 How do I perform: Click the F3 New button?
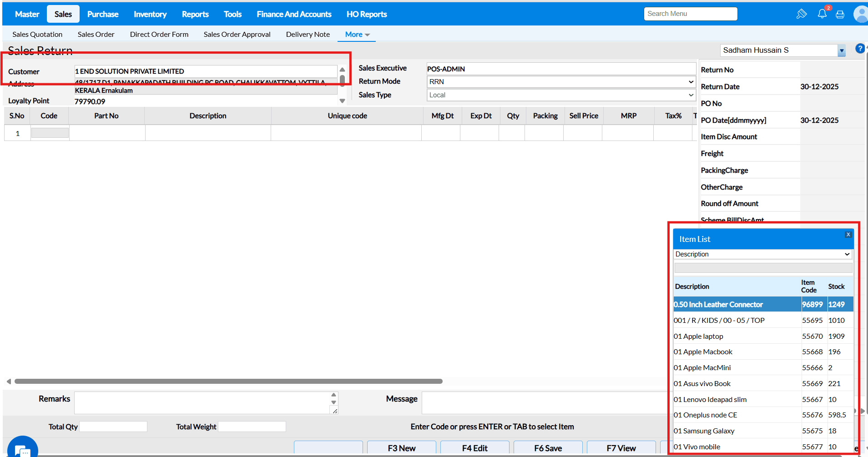401,448
